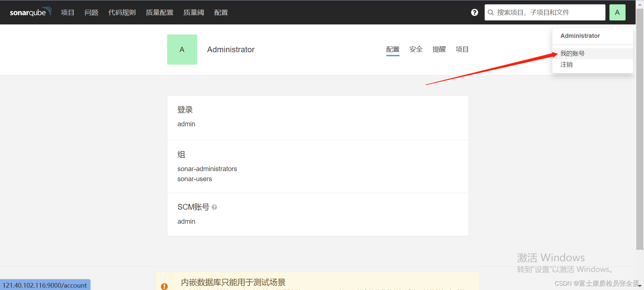Open 代码规则 in top navigation
Image resolution: width=644 pixels, height=290 pixels.
tap(122, 12)
